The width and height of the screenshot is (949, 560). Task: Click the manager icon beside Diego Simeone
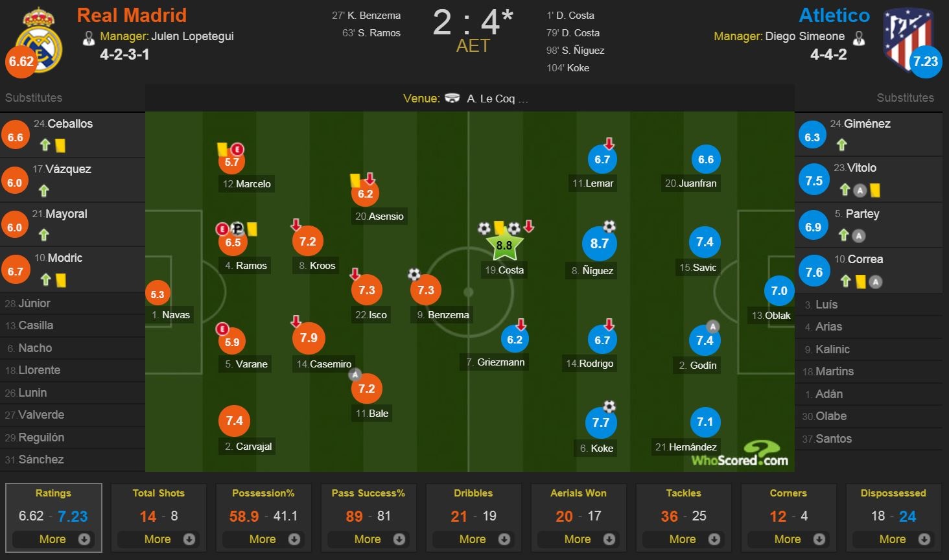(x=859, y=38)
